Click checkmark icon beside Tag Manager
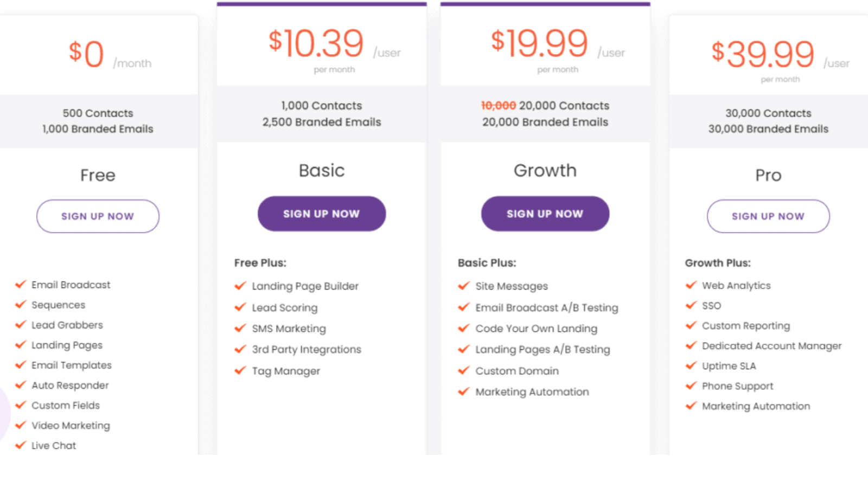The height and width of the screenshot is (488, 868). (240, 371)
